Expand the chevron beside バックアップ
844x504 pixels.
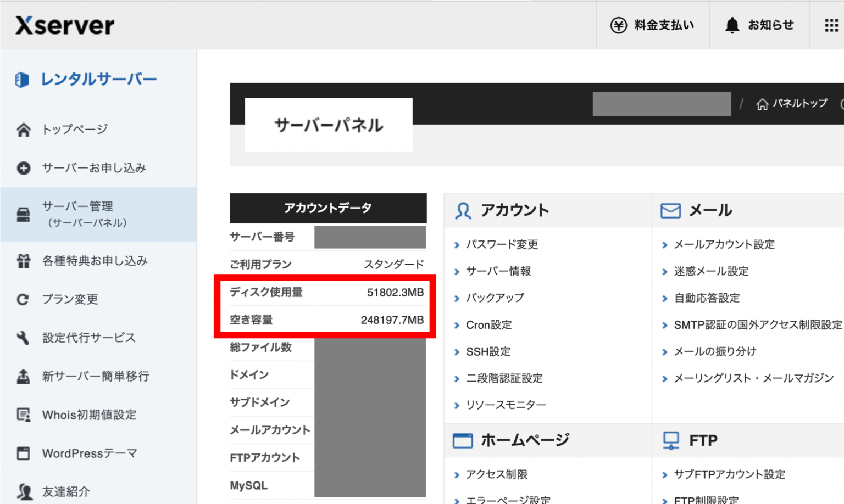[458, 298]
